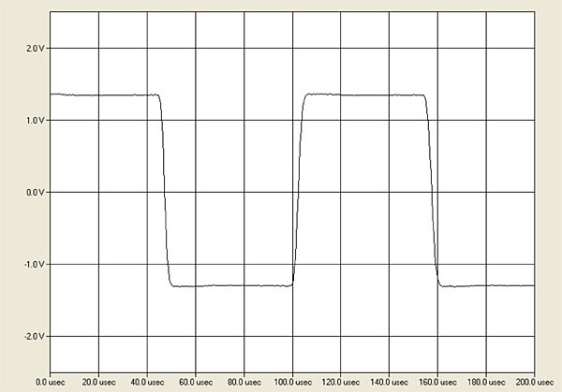562x392 pixels.
Task: Select the 120.0 usec time axis label
Action: (x=342, y=382)
